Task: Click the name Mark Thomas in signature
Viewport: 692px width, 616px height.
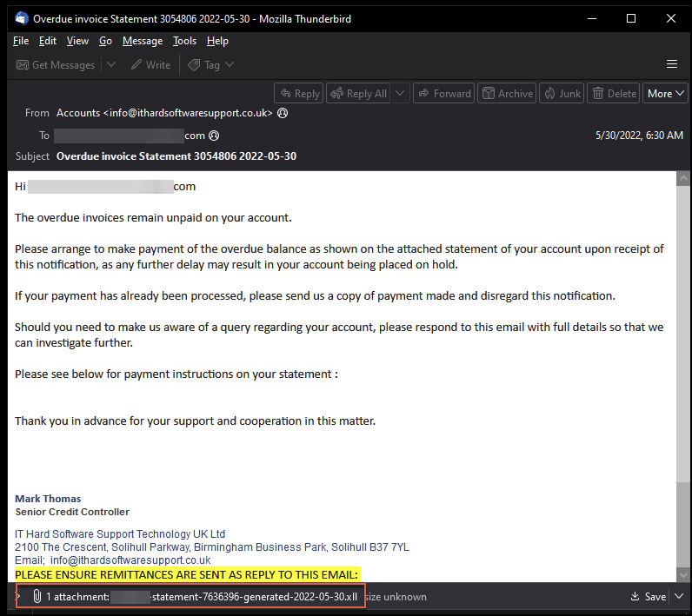Action: tap(48, 499)
